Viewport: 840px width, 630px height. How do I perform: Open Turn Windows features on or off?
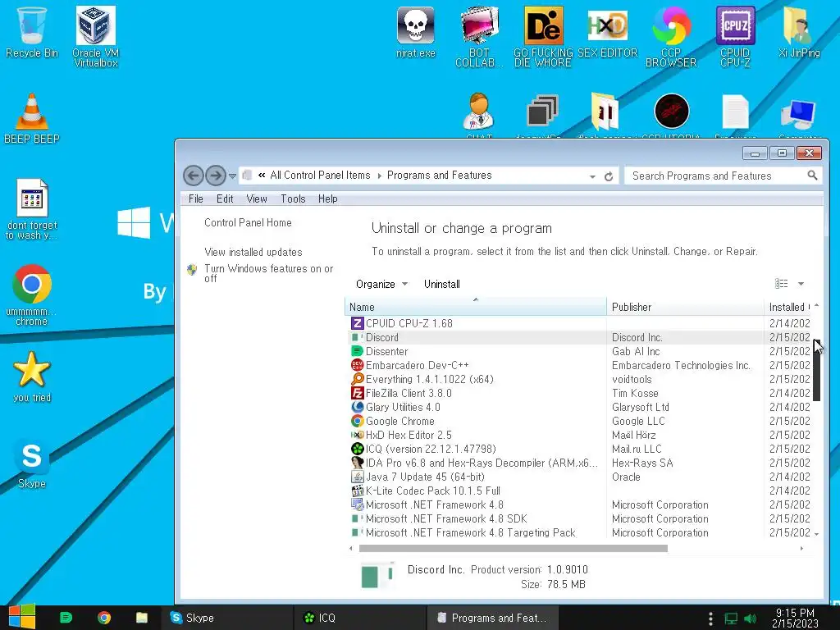point(268,273)
